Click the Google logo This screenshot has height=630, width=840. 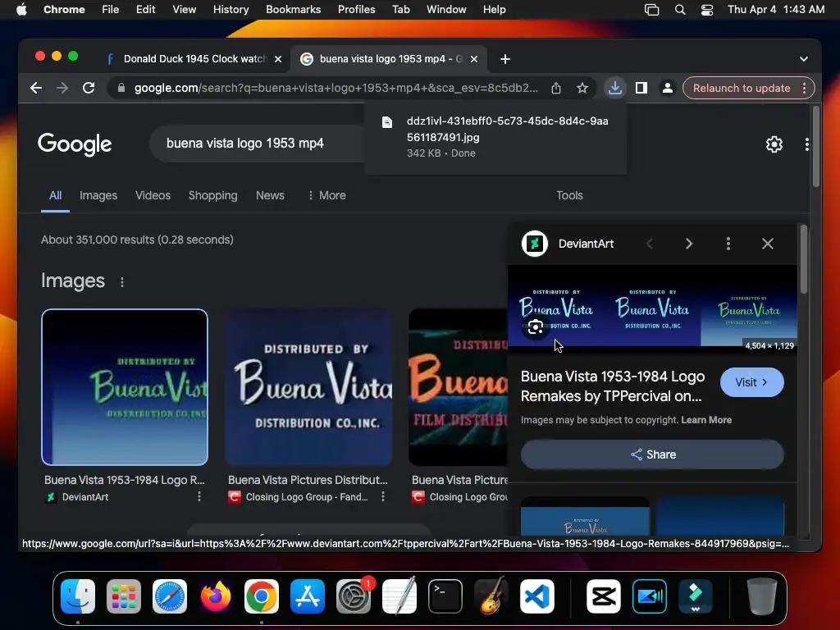tap(75, 144)
